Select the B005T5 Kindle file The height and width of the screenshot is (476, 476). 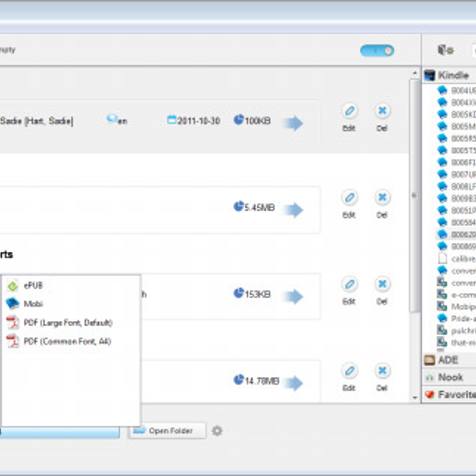coord(456,150)
